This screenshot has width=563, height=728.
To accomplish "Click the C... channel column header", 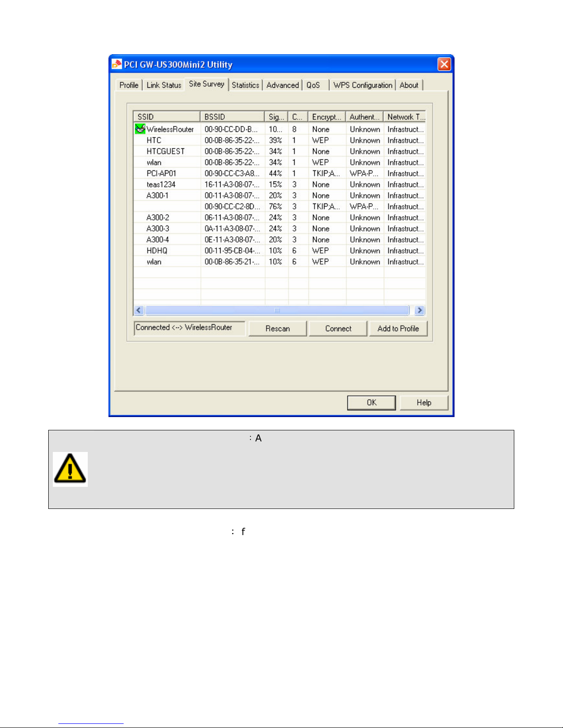I will pos(298,117).
